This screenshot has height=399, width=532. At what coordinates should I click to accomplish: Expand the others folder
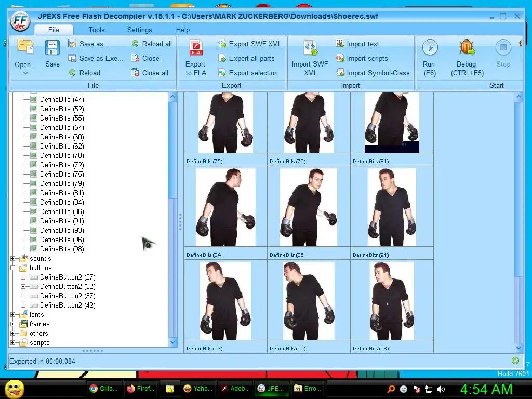pos(13,334)
